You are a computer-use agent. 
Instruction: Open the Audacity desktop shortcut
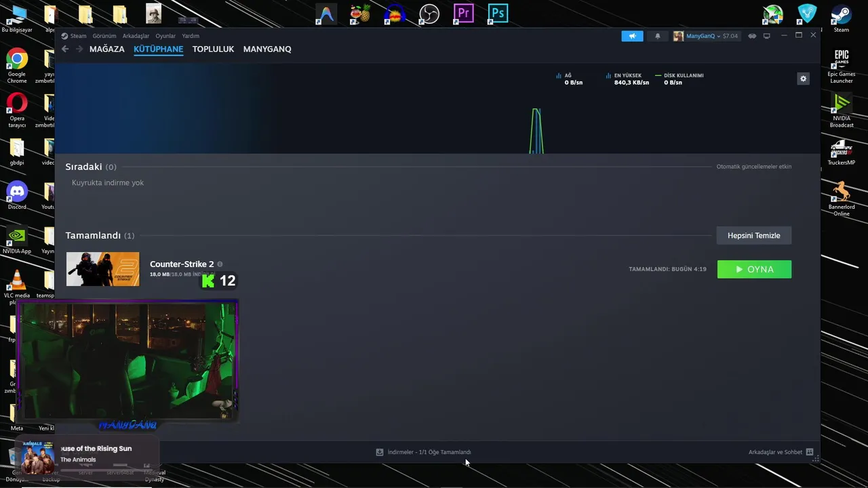point(395,14)
